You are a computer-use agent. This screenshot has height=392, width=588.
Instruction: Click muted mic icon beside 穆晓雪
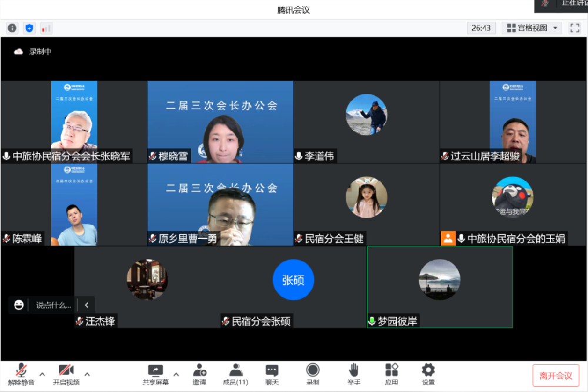coord(153,156)
